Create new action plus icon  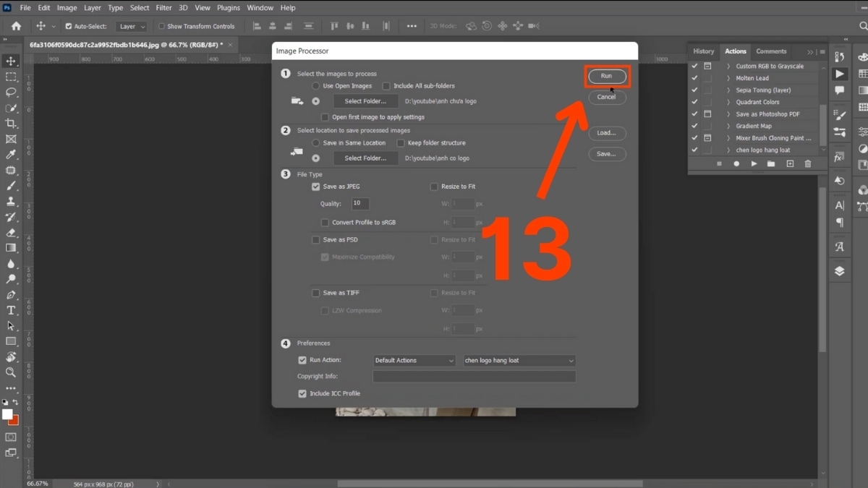click(x=790, y=164)
